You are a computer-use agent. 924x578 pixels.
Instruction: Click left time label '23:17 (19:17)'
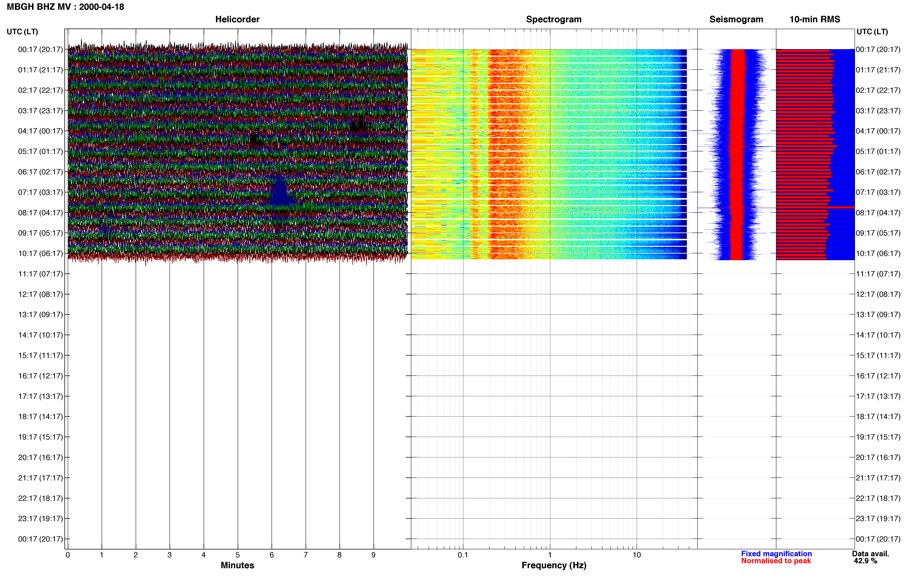coord(41,519)
